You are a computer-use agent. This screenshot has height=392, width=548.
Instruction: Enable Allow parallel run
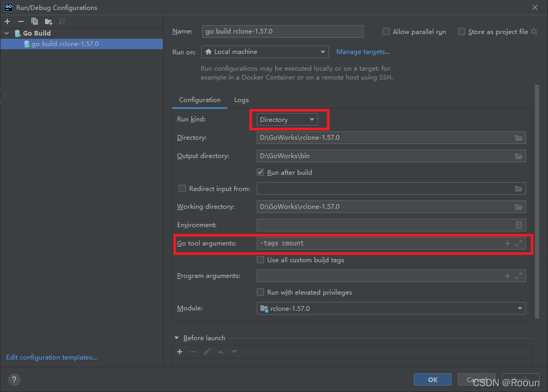coord(386,31)
